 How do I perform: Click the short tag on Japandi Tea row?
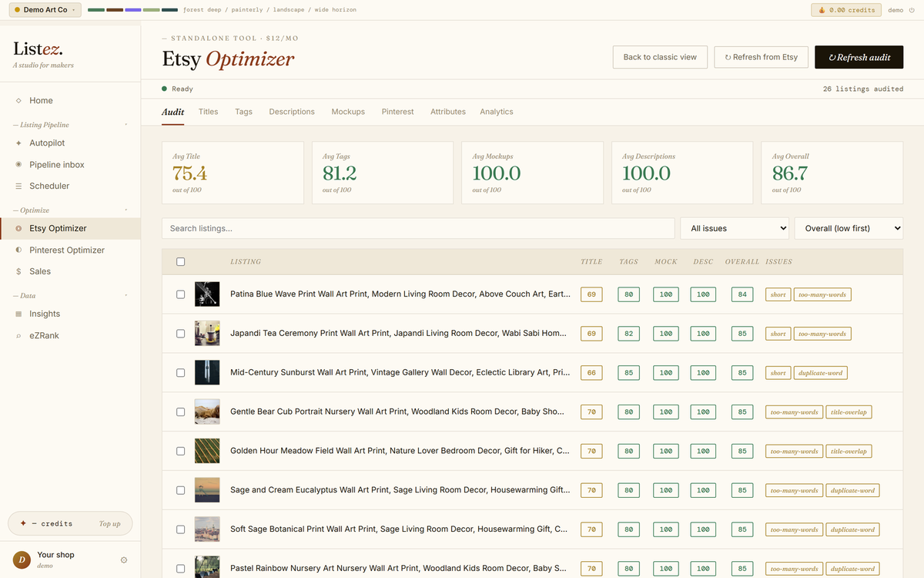point(778,334)
